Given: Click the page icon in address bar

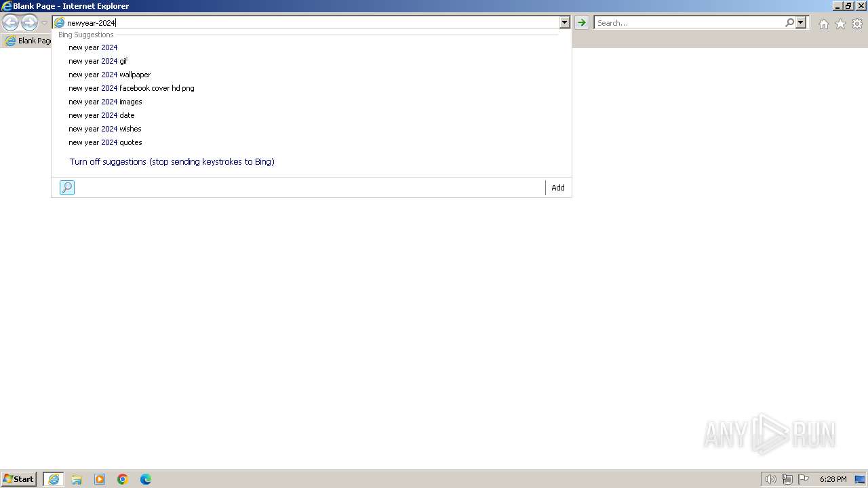Looking at the screenshot, I should [59, 23].
